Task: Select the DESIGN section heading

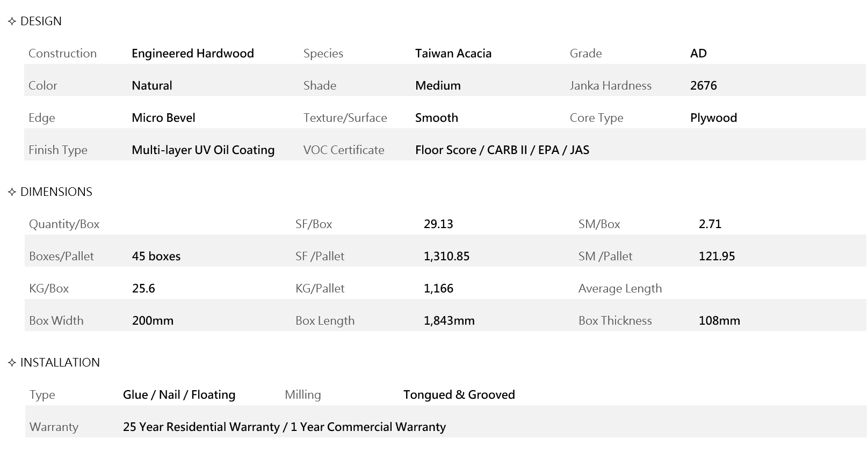Action: [41, 21]
